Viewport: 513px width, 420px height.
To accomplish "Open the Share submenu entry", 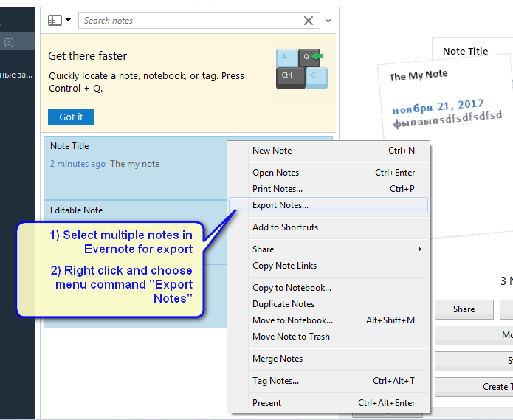I will 328,249.
